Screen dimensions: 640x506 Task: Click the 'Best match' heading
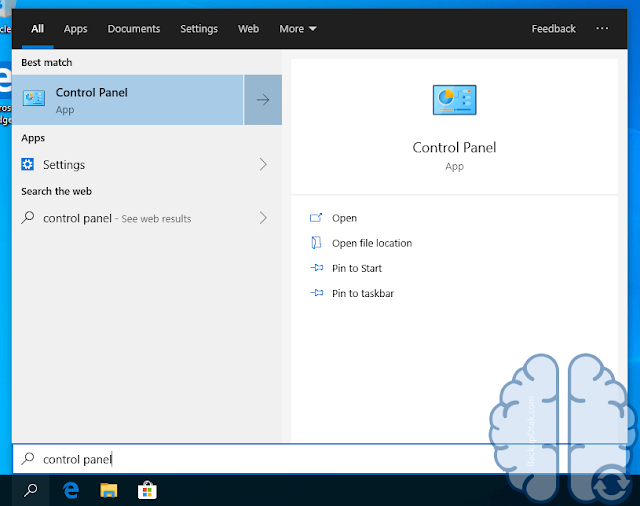[47, 62]
